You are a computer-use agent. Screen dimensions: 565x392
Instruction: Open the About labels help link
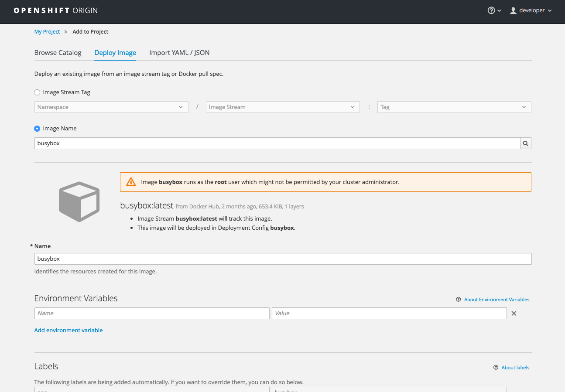click(515, 368)
